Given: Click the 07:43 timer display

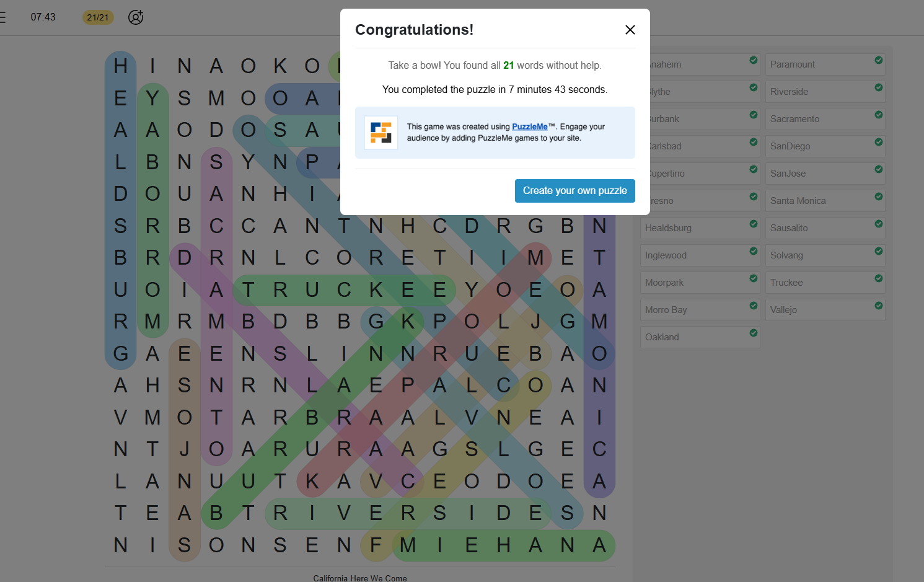Looking at the screenshot, I should [x=43, y=17].
